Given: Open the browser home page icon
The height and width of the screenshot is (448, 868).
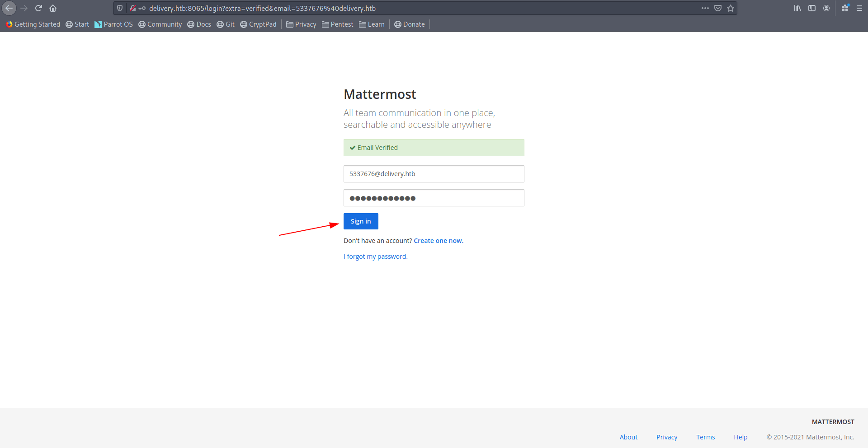Looking at the screenshot, I should pyautogui.click(x=53, y=8).
